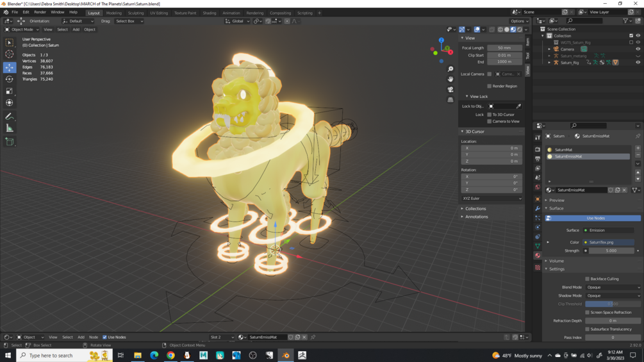
Task: Toggle Local Camera checkbox
Action: click(489, 74)
